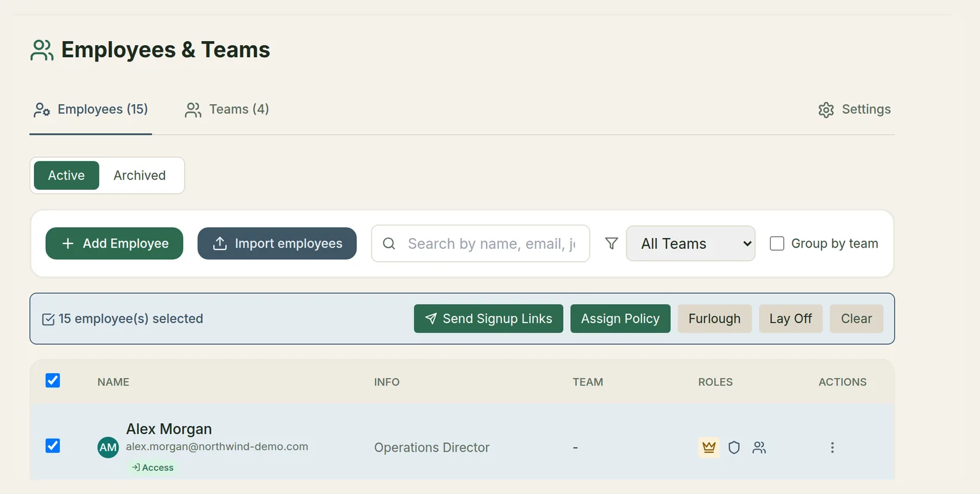980x494 pixels.
Task: Uncheck the Alex Morgan row checkbox
Action: tap(53, 446)
